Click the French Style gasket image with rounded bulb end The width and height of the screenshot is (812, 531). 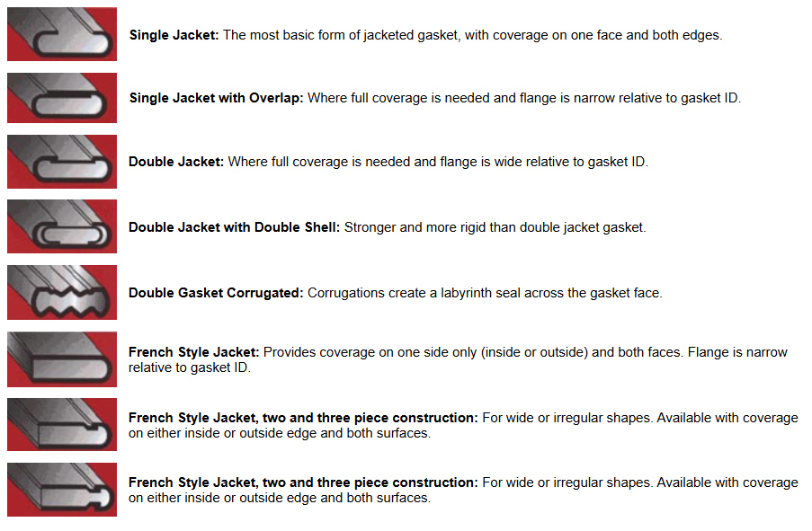coord(61,490)
